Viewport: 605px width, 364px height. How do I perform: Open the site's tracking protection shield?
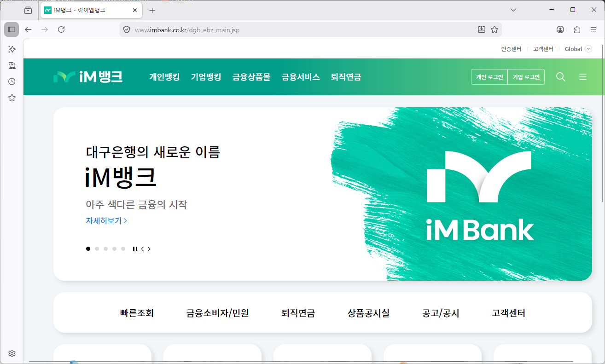pos(127,29)
